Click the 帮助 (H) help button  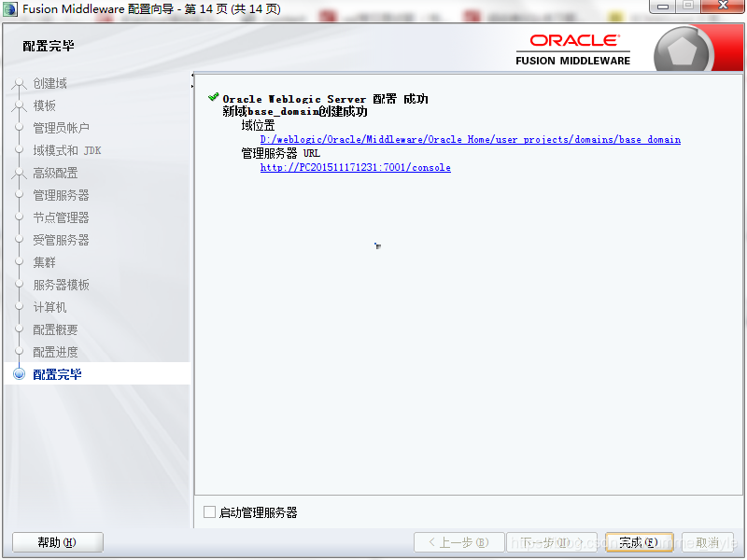[57, 542]
